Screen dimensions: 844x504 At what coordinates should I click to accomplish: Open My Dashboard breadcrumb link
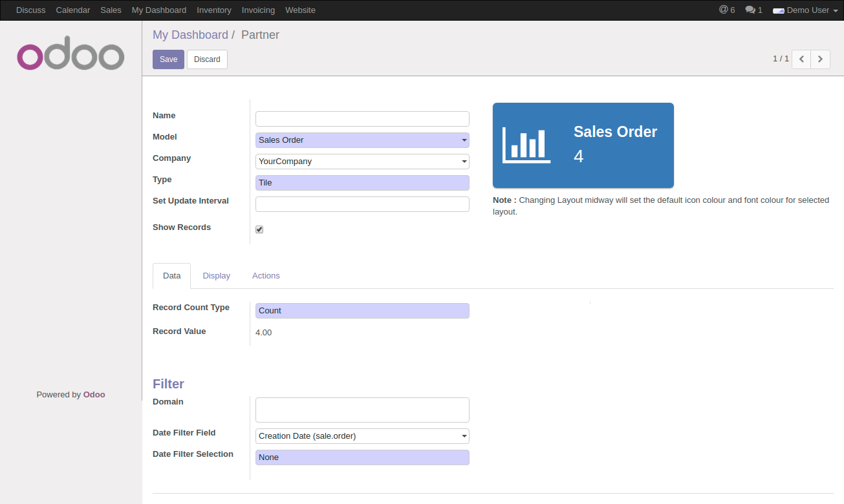pos(190,35)
